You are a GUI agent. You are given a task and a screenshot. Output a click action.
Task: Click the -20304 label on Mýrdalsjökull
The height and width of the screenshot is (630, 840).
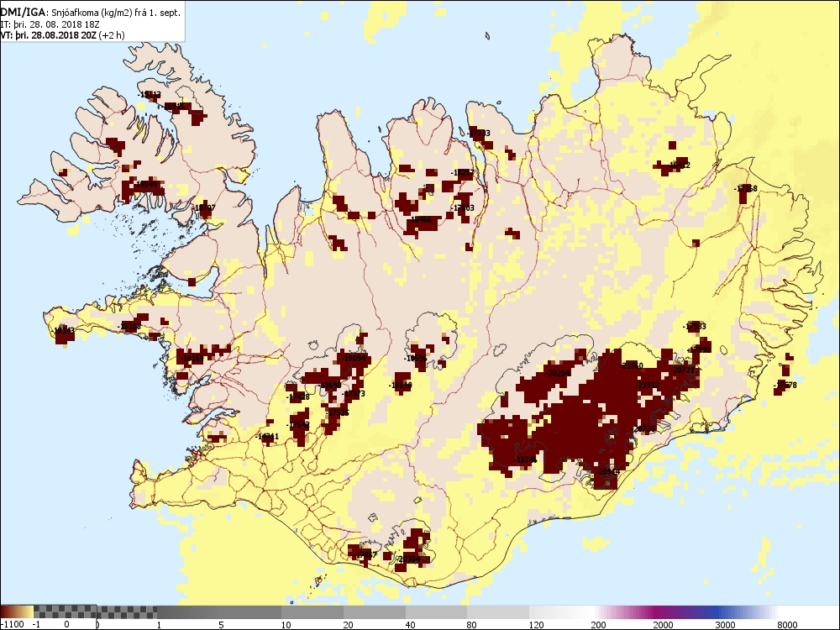coord(409,559)
